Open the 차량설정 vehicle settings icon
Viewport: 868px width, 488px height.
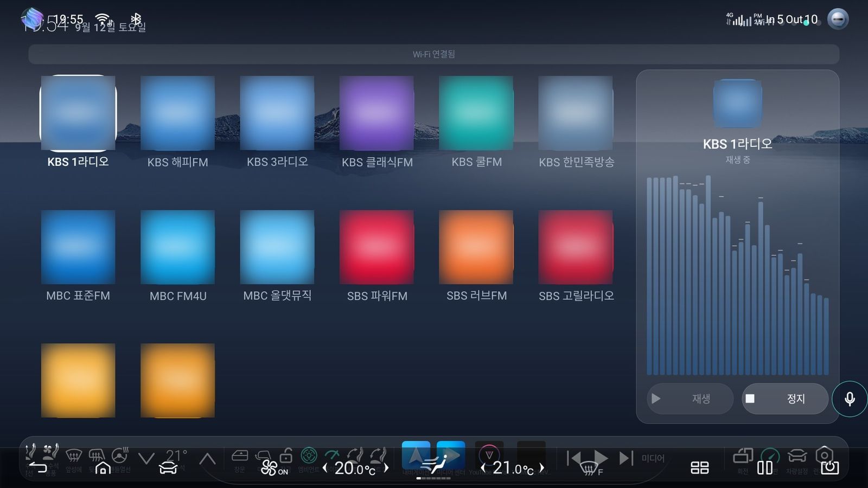coord(797,457)
